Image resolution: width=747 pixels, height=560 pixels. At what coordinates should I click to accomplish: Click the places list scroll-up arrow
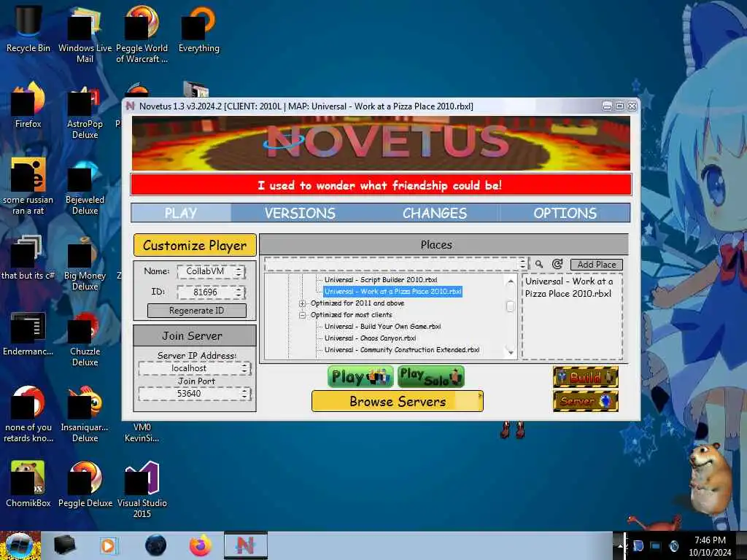click(510, 281)
